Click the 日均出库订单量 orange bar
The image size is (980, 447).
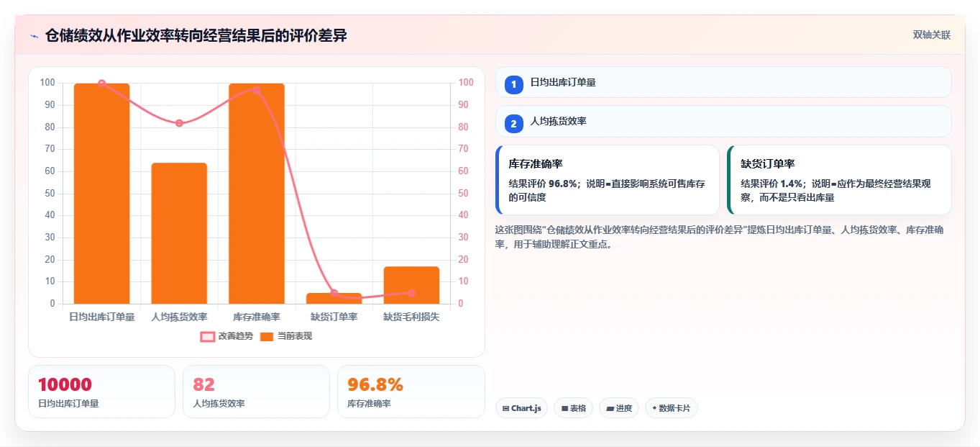101,194
